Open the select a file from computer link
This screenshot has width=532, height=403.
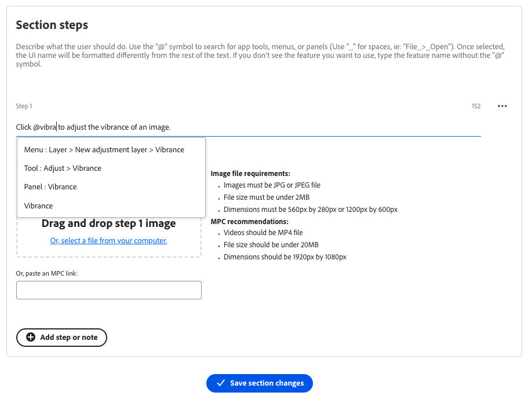108,240
